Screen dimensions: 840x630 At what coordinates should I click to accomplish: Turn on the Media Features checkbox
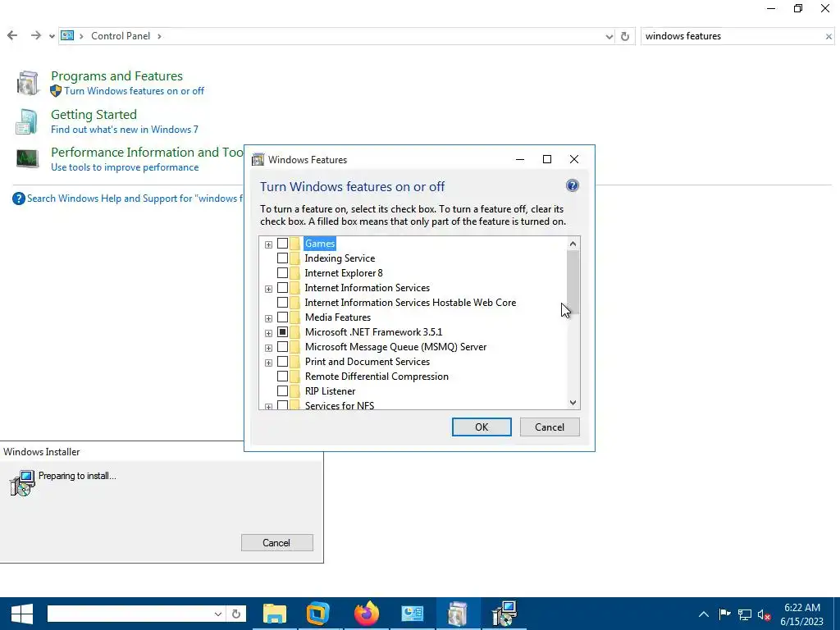(x=282, y=317)
